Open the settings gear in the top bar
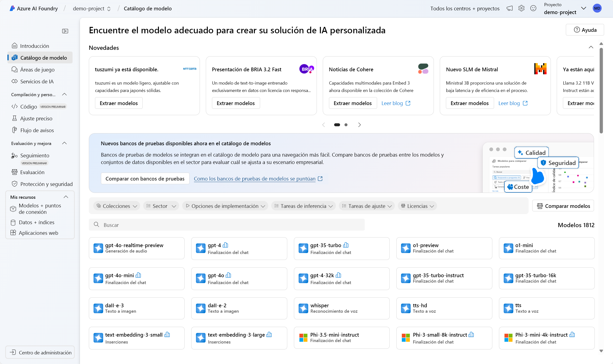613x364 pixels. point(521,8)
